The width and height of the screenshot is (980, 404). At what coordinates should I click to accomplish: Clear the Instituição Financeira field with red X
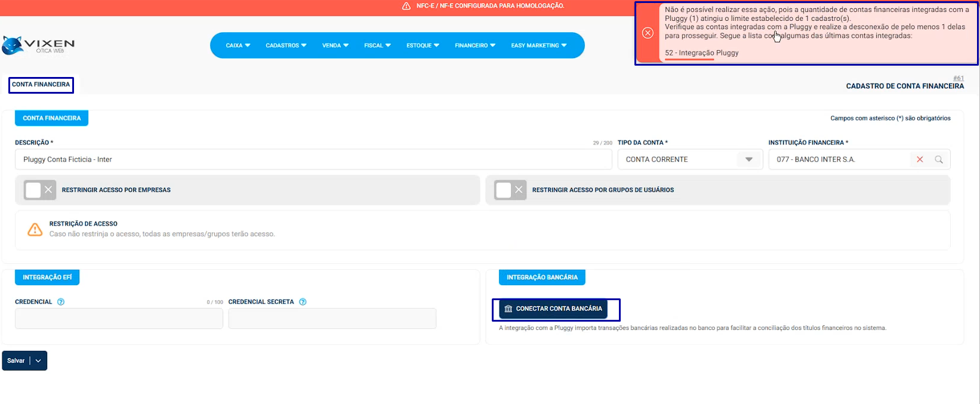[920, 159]
